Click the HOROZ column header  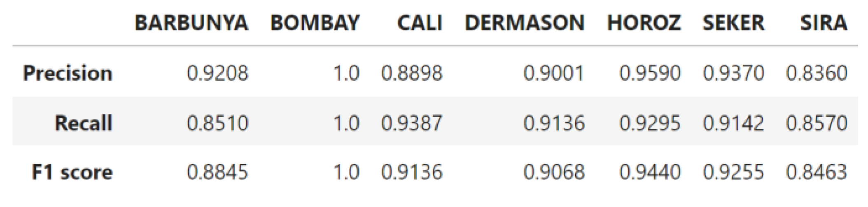tap(644, 23)
